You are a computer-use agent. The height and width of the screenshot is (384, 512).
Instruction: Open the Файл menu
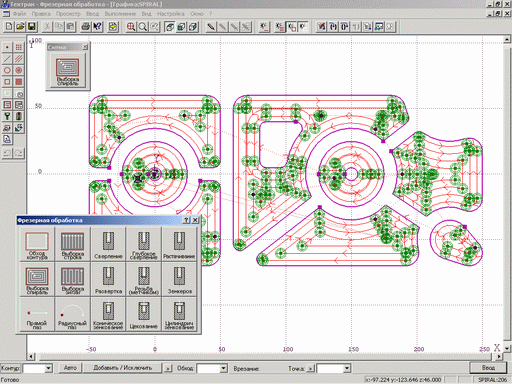(x=19, y=14)
